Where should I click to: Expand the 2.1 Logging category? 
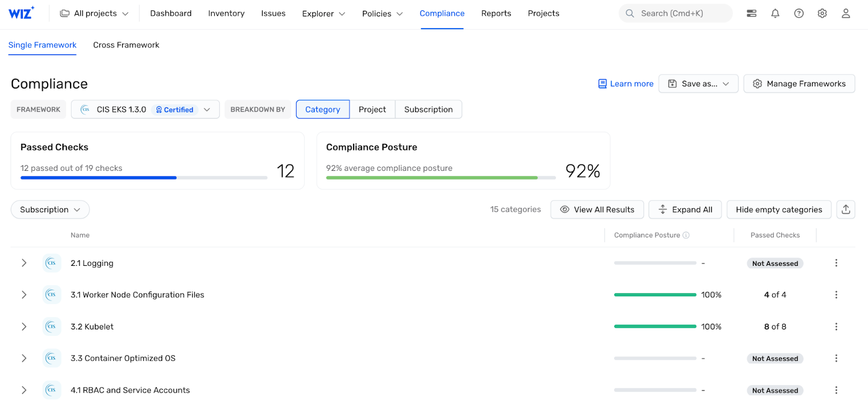24,263
